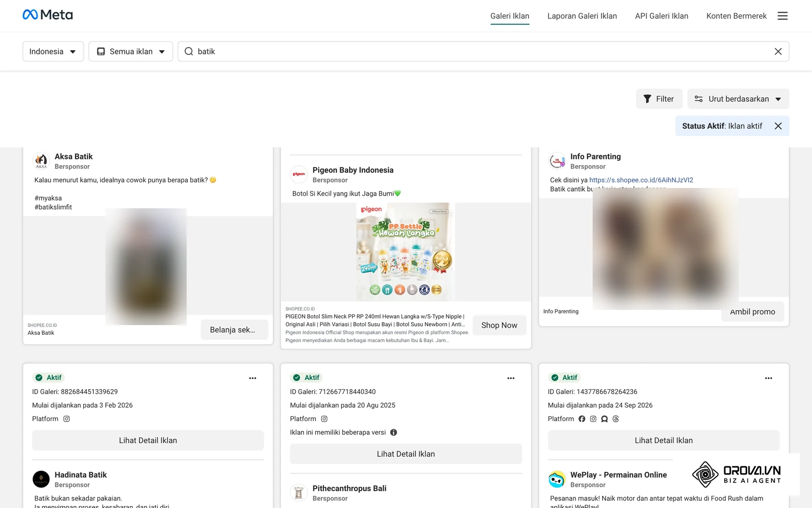The width and height of the screenshot is (812, 508).
Task: Click the Meta logo
Action: point(48,15)
